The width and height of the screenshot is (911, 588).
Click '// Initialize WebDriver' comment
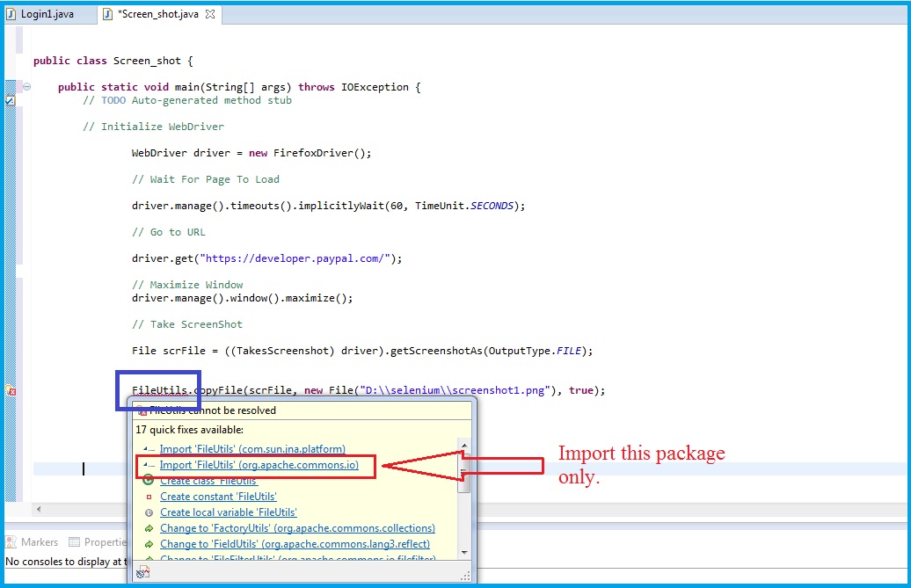coord(153,126)
